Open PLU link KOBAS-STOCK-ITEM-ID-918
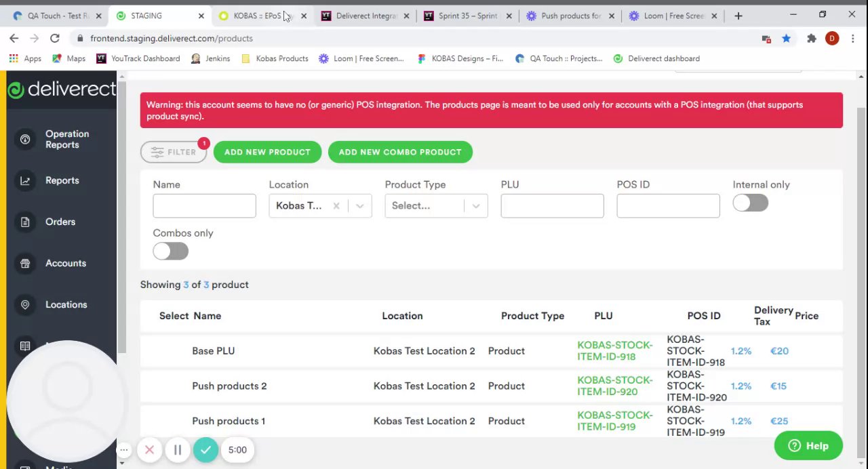The width and height of the screenshot is (868, 469). click(614, 351)
